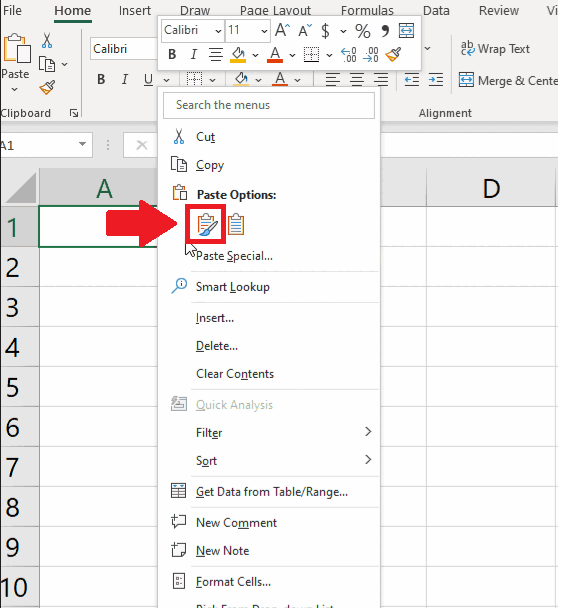Click the Cut scissors icon in the ribbon

point(47,40)
